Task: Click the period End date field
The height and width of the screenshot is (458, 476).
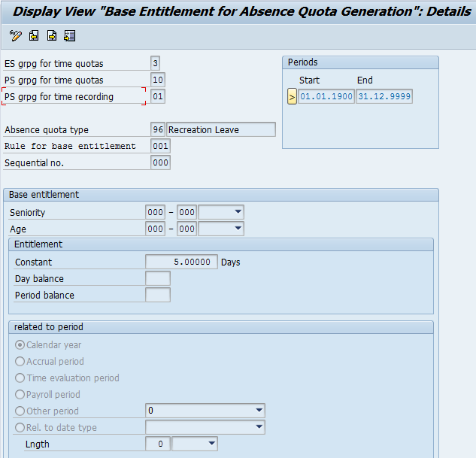Action: tap(384, 96)
